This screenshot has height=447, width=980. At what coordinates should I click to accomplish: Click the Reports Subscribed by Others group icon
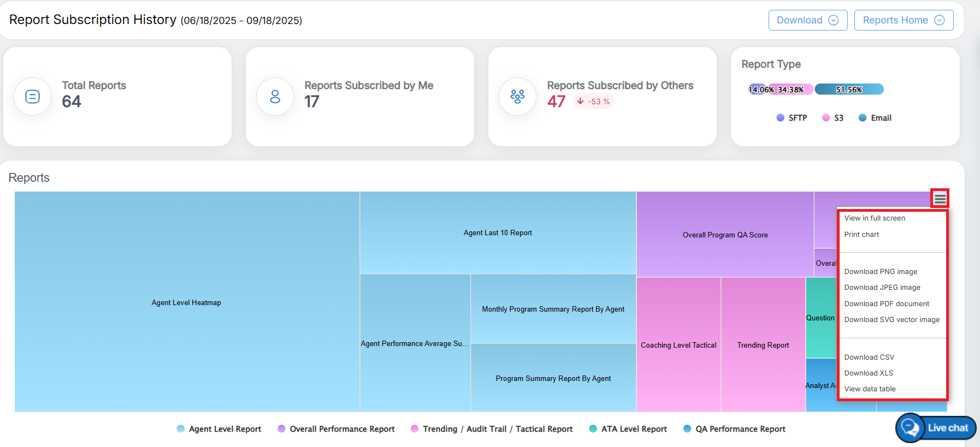click(x=517, y=97)
